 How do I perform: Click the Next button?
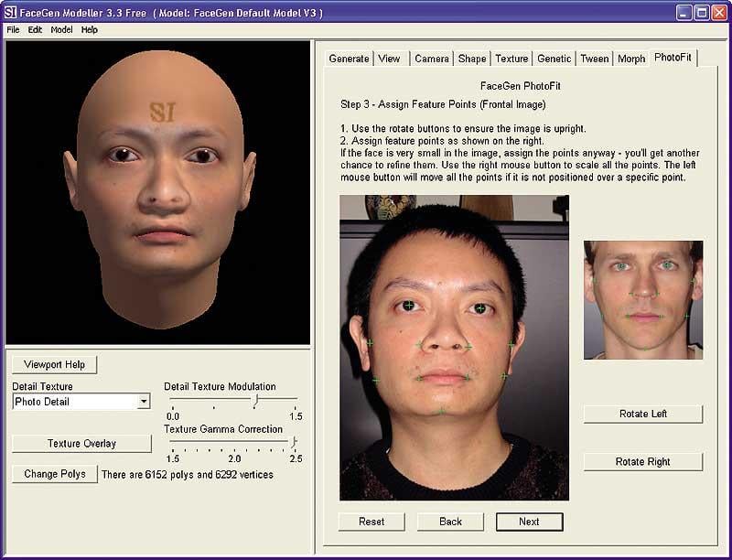click(530, 522)
